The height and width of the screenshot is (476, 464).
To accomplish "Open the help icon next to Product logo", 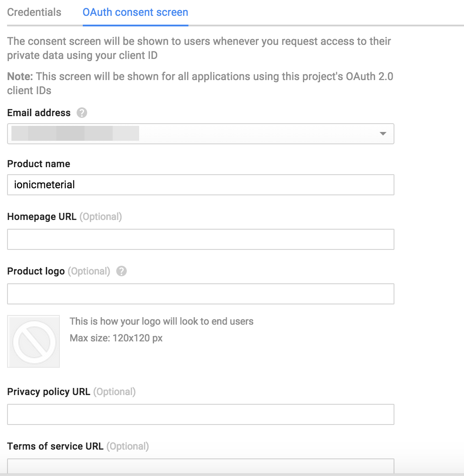I will [122, 271].
